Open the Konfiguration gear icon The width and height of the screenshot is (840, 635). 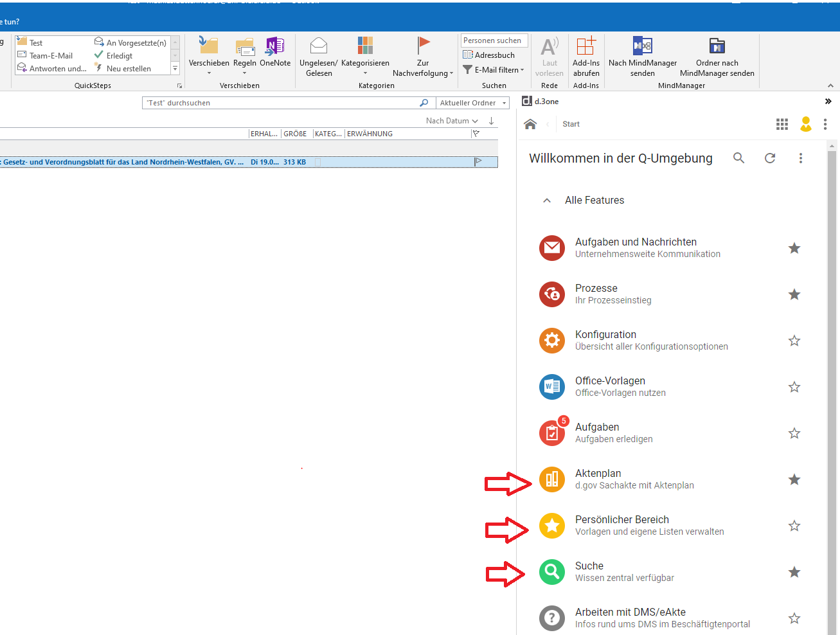point(552,341)
